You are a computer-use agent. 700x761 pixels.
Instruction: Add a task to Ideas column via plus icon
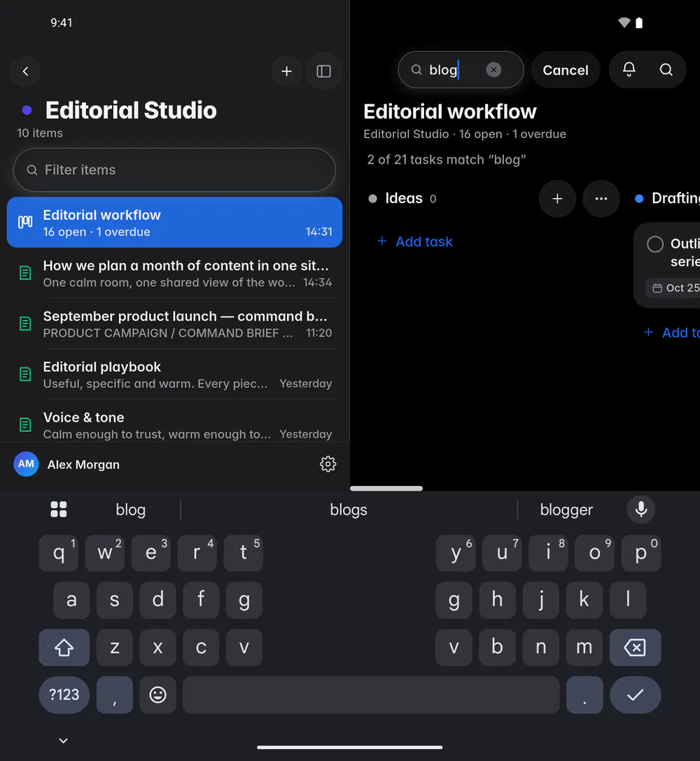pos(557,199)
